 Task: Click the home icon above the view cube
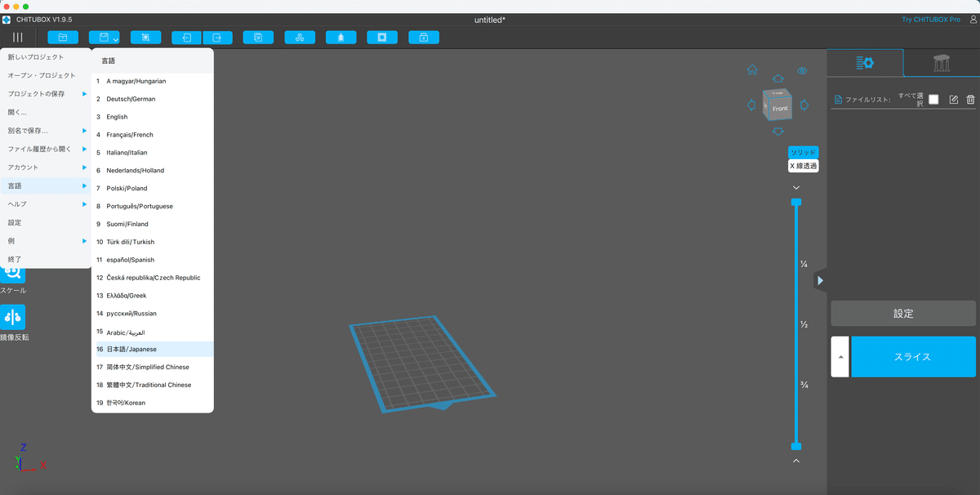pos(751,70)
